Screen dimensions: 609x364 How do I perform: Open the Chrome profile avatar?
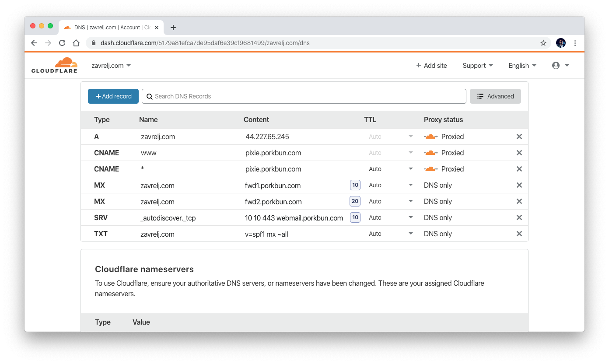click(561, 43)
